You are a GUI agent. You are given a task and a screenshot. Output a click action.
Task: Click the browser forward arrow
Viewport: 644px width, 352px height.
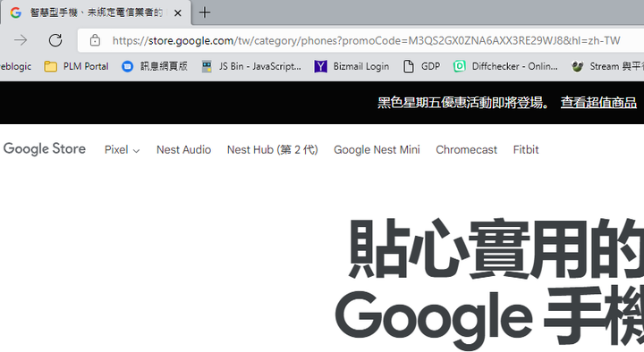[20, 40]
